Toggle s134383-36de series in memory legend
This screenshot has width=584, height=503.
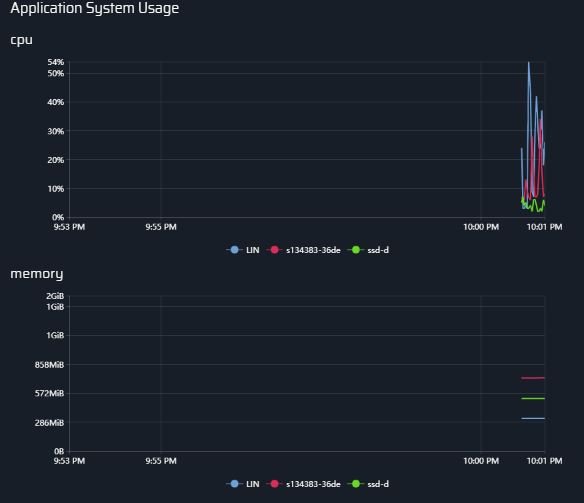[304, 484]
